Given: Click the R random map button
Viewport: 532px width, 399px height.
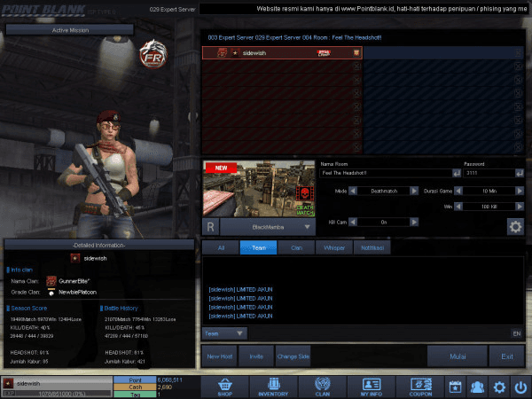Looking at the screenshot, I should click(x=210, y=227).
